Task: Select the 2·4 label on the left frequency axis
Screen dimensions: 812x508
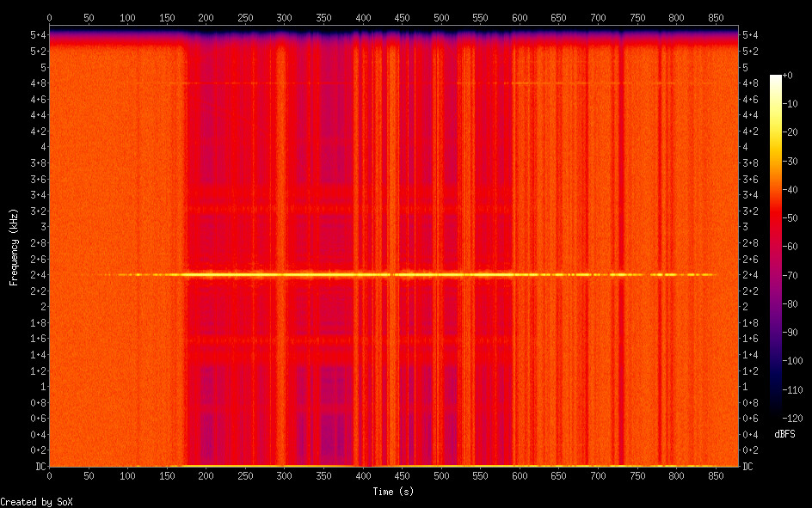Action: 37,275
